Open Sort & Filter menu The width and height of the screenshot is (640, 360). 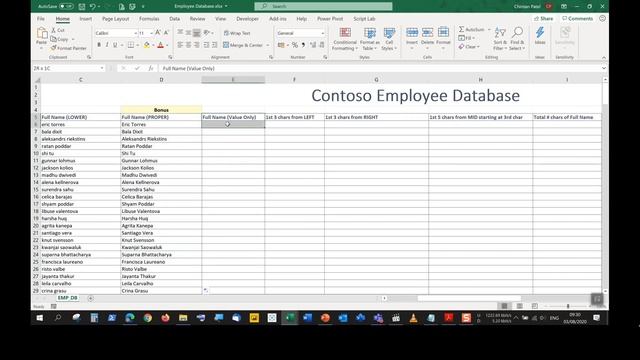[500, 39]
